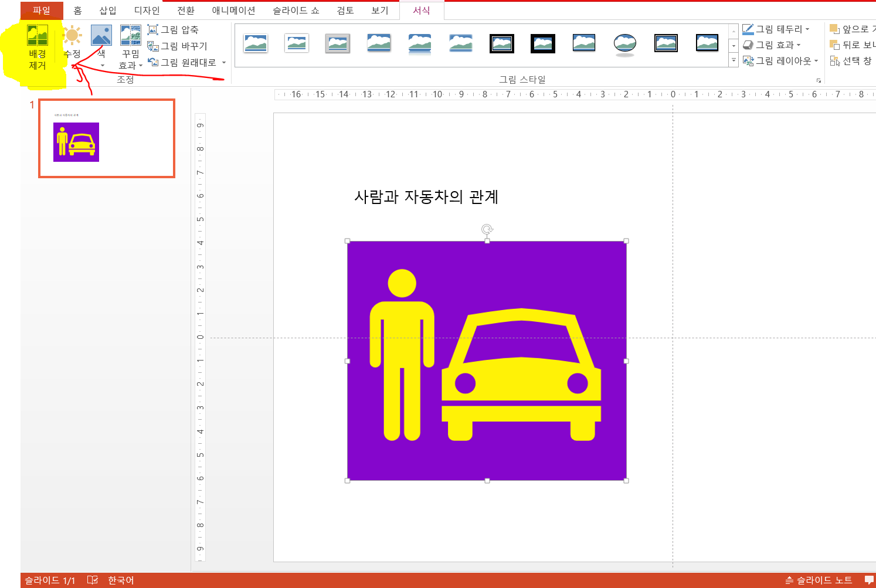Image resolution: width=876 pixels, height=588 pixels.
Task: Apply the ninth simple thin frame style
Action: (x=584, y=43)
